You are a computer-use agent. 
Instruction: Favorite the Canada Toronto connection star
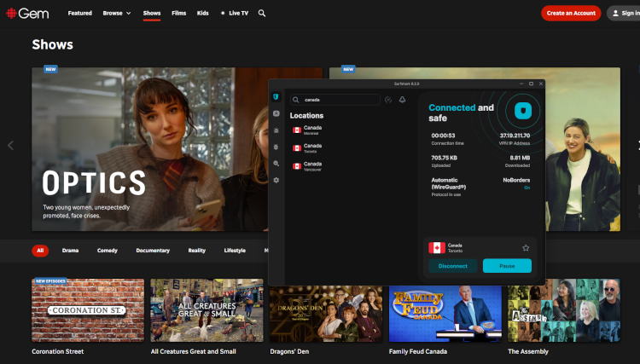[526, 248]
